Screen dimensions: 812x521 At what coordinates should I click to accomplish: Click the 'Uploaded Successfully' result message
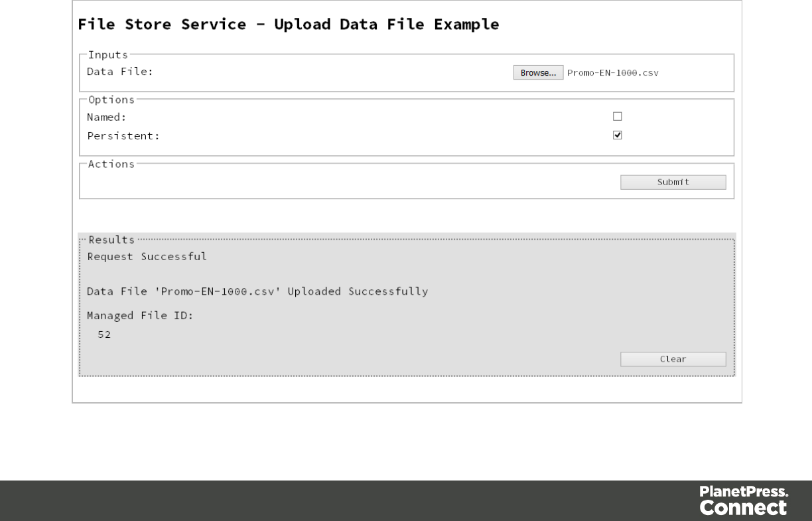pos(257,291)
